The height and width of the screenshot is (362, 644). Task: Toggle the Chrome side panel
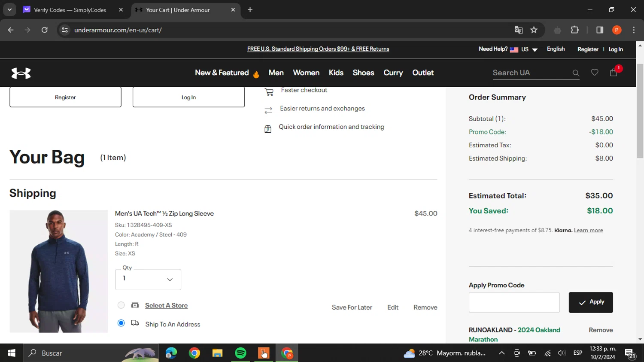tap(600, 30)
